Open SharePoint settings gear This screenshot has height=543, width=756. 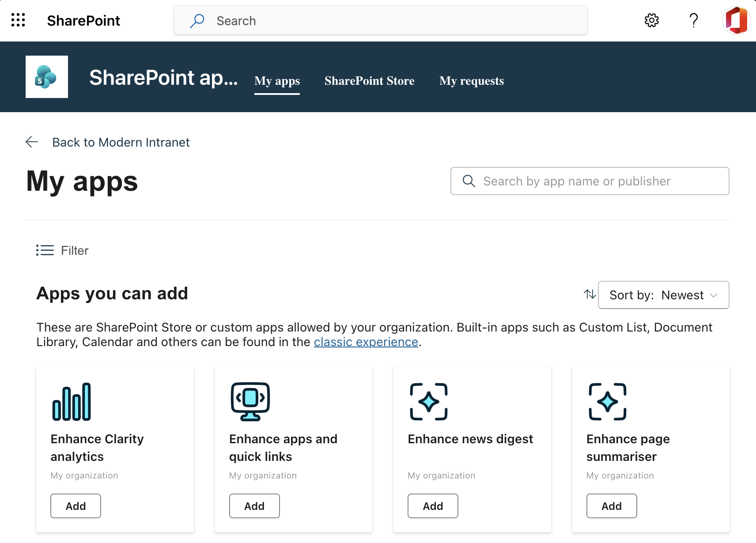pyautogui.click(x=651, y=20)
